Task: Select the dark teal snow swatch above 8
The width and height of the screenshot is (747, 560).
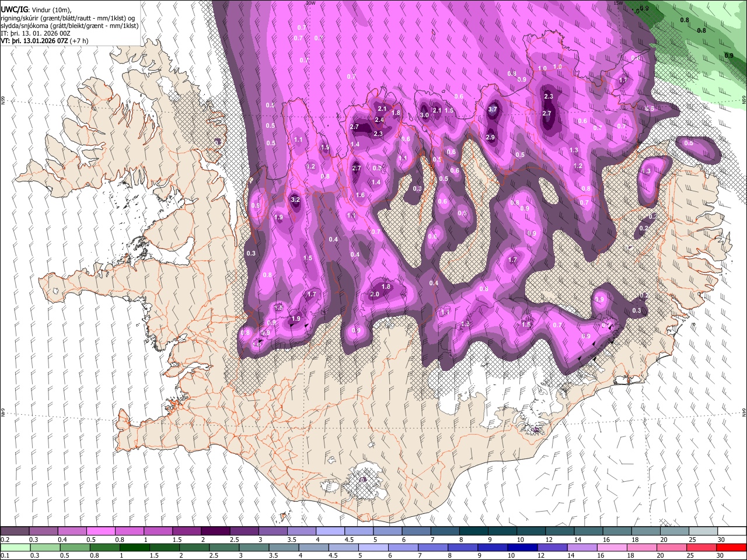Action: [x=473, y=531]
